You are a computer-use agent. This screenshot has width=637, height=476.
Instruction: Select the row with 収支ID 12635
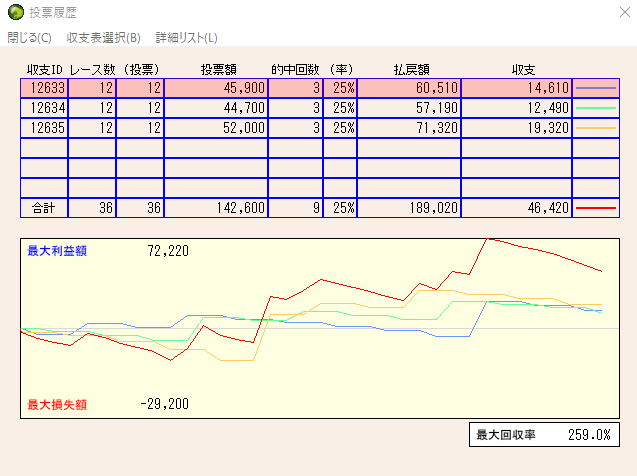[320, 128]
